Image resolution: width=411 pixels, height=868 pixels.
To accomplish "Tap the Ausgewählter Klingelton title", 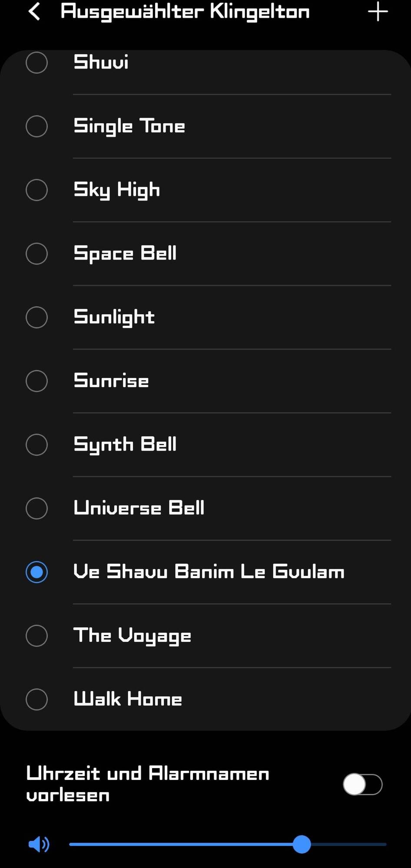I will pyautogui.click(x=185, y=12).
